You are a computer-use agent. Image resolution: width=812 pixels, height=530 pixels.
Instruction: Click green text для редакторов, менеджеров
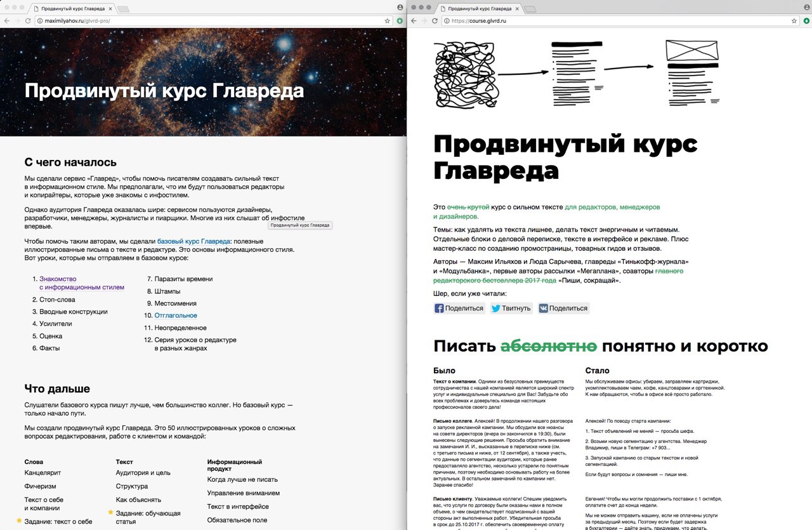[612, 208]
